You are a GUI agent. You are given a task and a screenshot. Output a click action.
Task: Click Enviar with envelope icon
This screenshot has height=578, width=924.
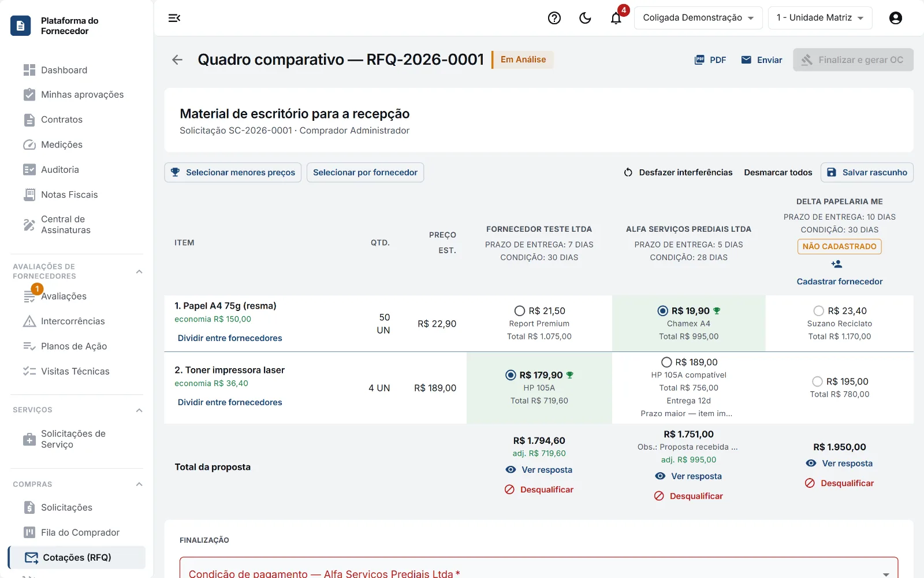point(762,60)
